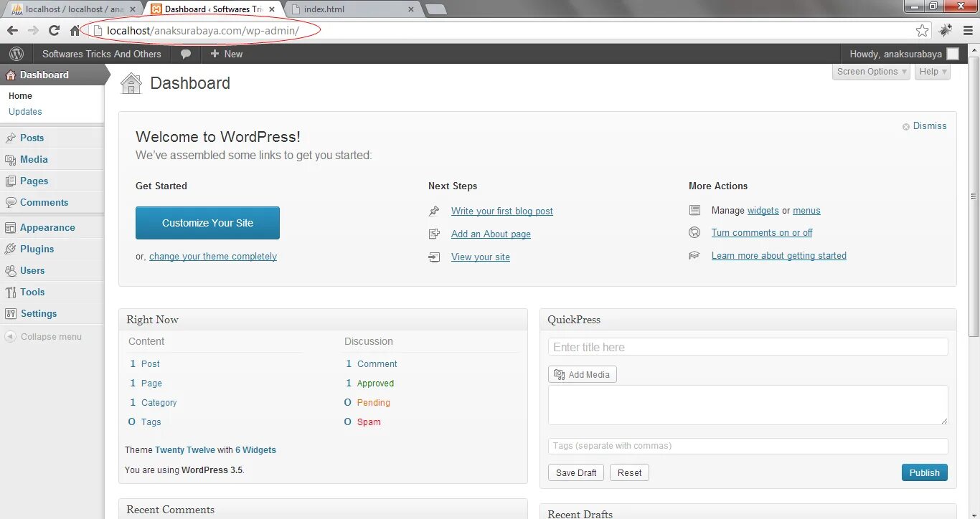
Task: Open comments bubble icon in admin bar
Action: (186, 54)
